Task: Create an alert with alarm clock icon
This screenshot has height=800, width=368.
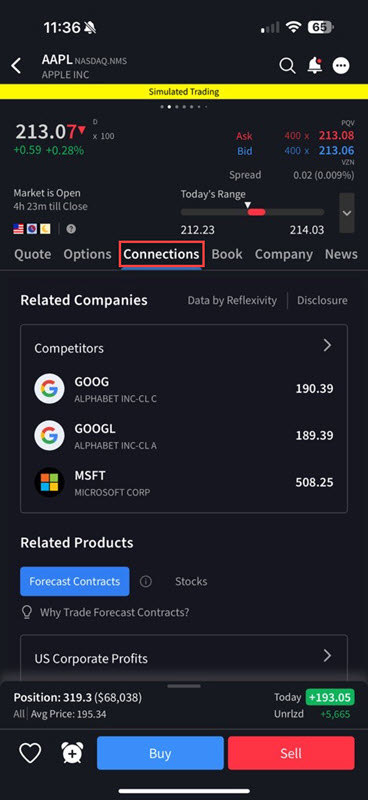Action: point(72,753)
